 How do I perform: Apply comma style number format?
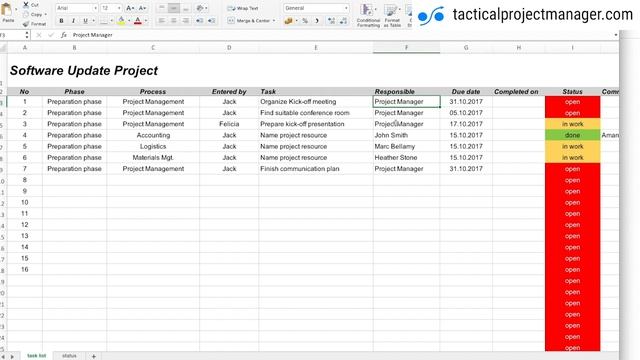pos(317,20)
